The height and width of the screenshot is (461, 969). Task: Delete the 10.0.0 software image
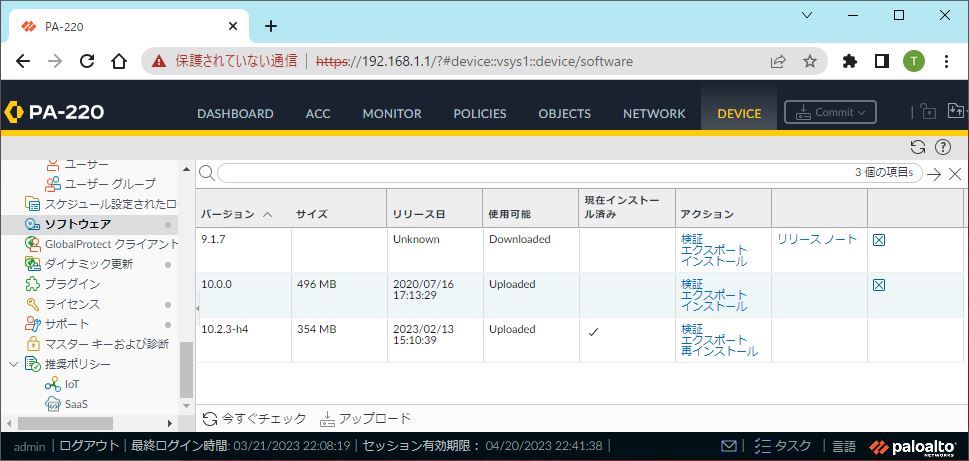coord(879,285)
